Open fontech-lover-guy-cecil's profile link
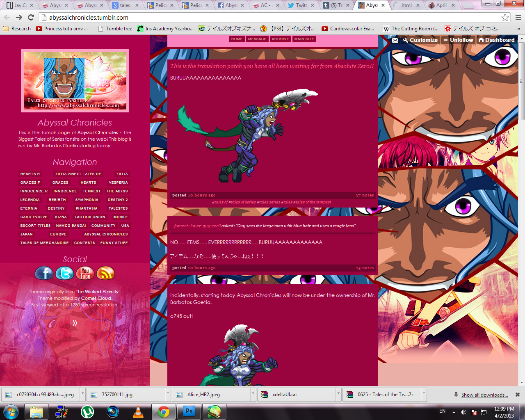The width and height of the screenshot is (525, 420). point(197,226)
